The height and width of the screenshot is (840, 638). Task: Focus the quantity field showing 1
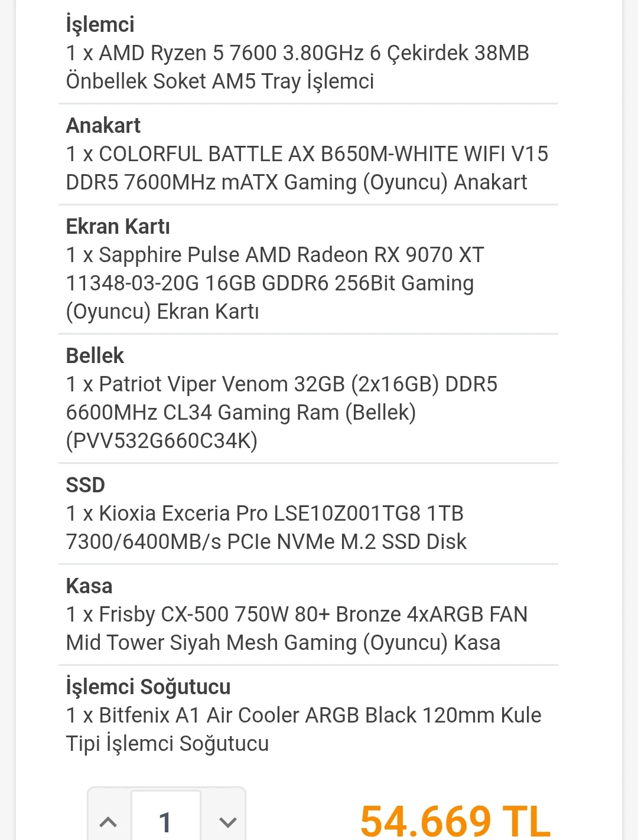tap(166, 821)
